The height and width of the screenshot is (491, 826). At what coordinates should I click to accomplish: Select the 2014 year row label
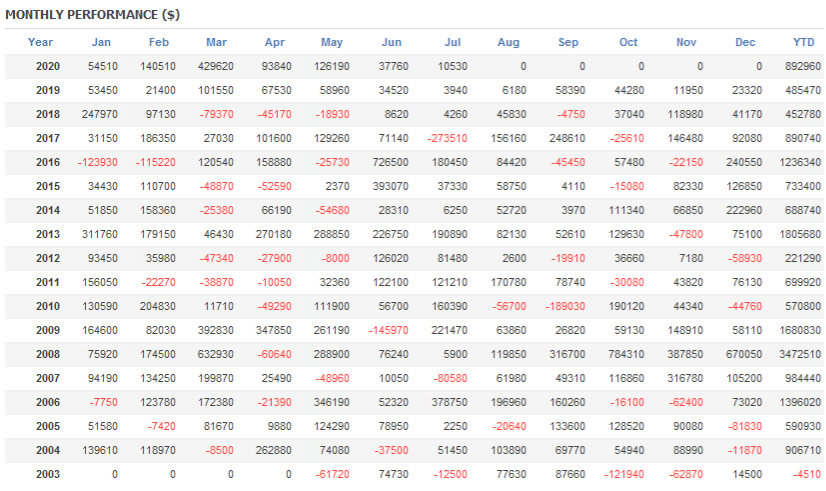48,210
